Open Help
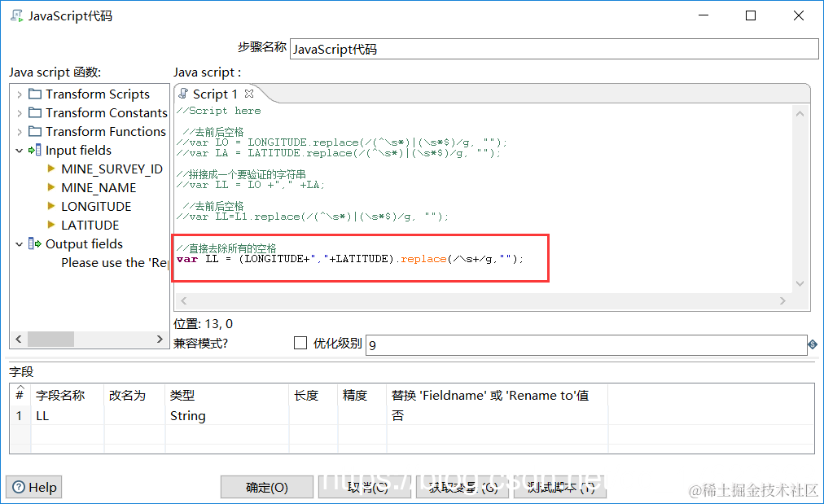The image size is (824, 504). [x=34, y=487]
